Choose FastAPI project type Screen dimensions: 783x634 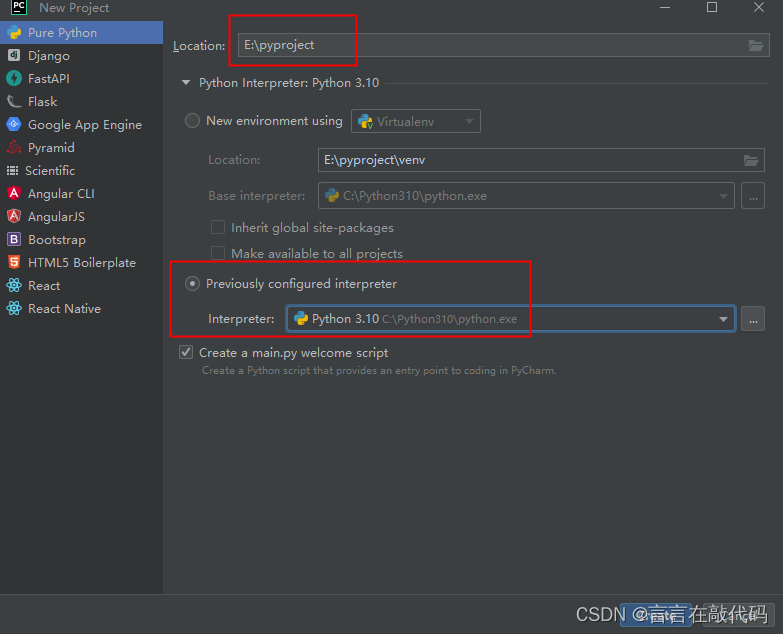point(81,78)
